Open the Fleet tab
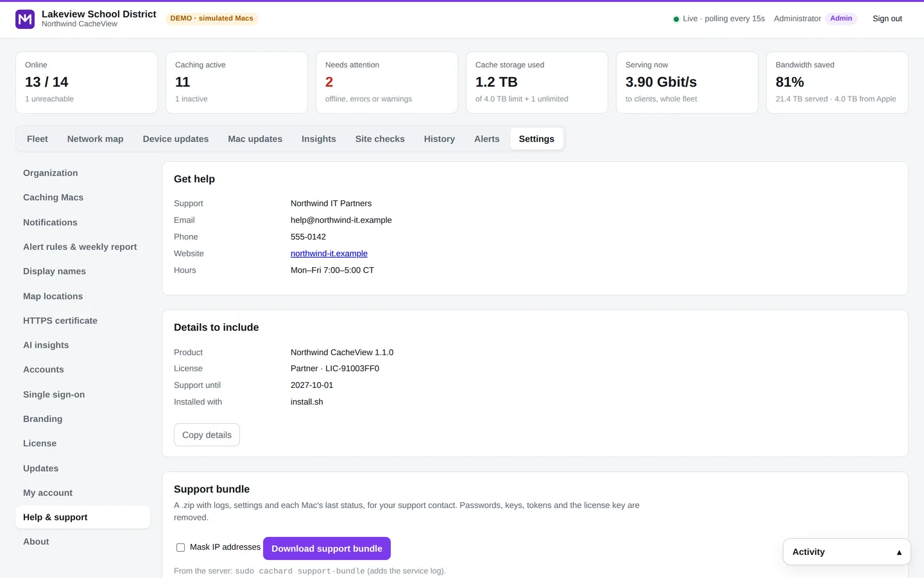This screenshot has width=924, height=578. [x=37, y=139]
